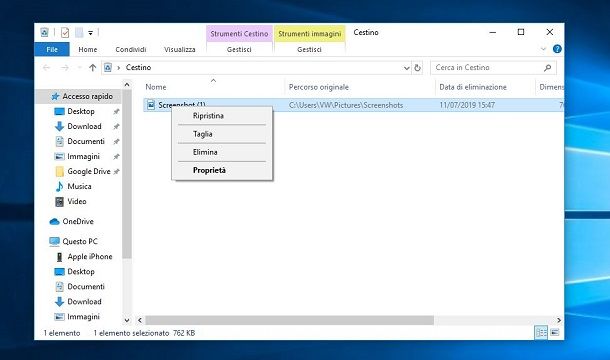
Task: Click the horizontal scrollbar right arrow
Action: point(559,320)
